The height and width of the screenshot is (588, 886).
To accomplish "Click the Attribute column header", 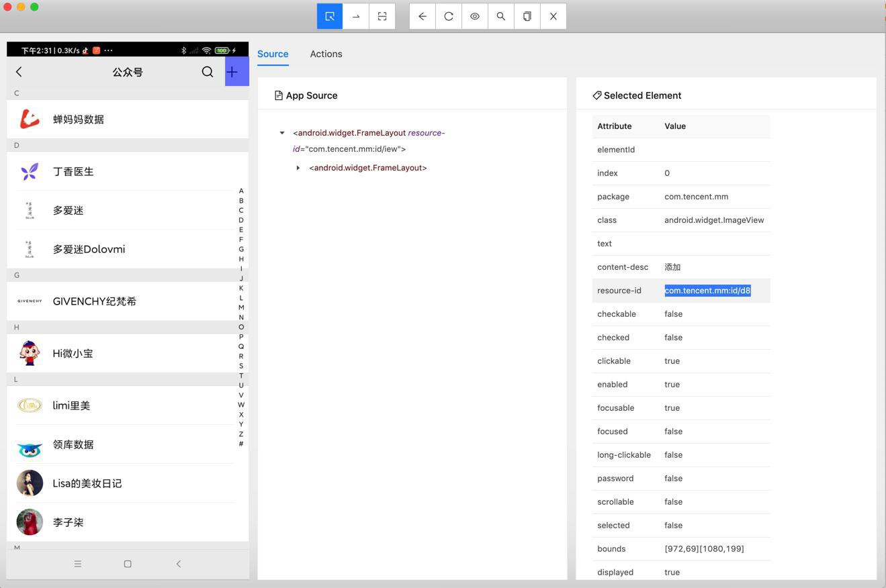I will [615, 126].
